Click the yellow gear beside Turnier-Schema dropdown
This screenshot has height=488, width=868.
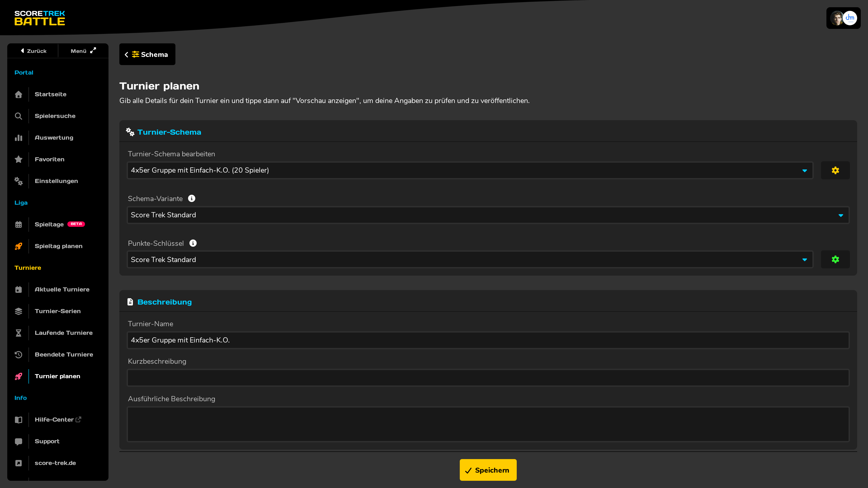(x=835, y=170)
